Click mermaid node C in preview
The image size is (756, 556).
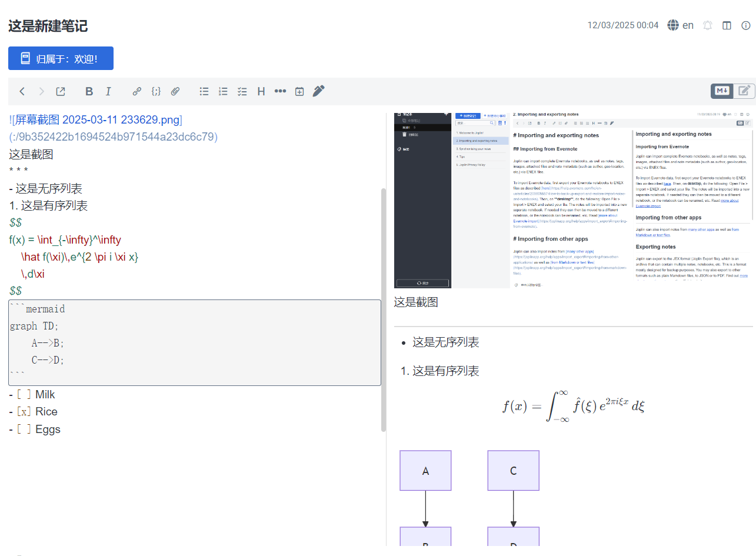(514, 471)
